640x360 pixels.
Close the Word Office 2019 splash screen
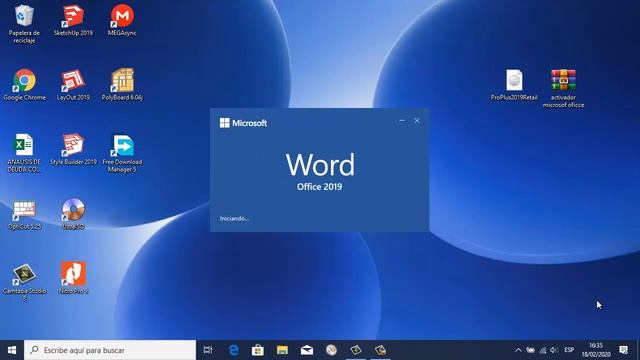(417, 121)
